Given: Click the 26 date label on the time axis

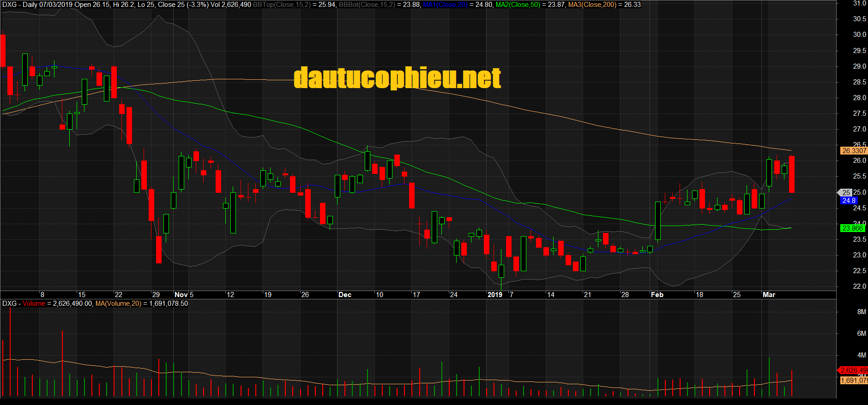Looking at the screenshot, I should pos(305,295).
